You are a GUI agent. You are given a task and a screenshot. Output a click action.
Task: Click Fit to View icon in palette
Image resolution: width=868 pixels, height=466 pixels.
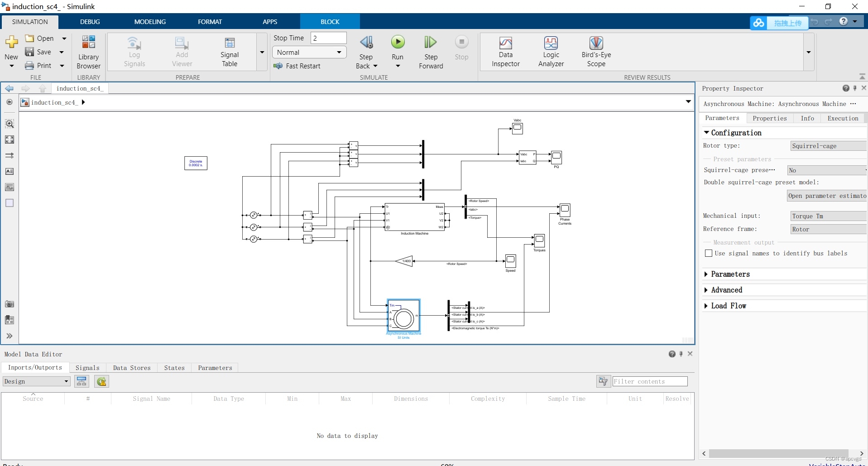10,139
